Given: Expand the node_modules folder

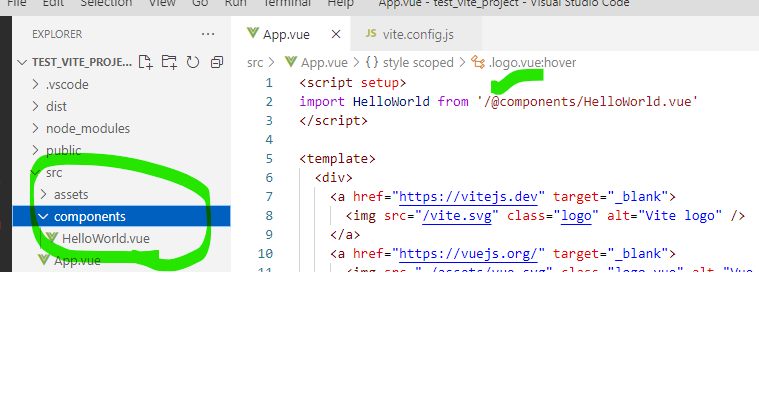Looking at the screenshot, I should (x=35, y=128).
